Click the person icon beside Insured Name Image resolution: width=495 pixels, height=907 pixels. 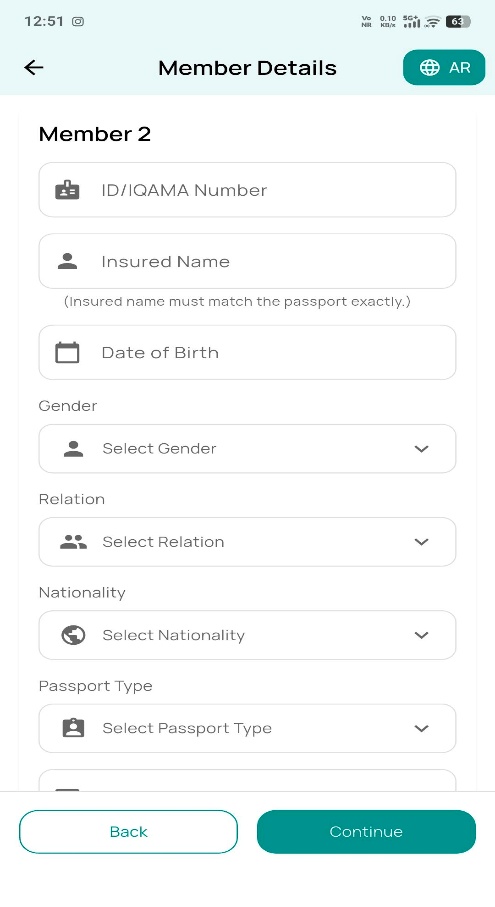[x=68, y=261]
